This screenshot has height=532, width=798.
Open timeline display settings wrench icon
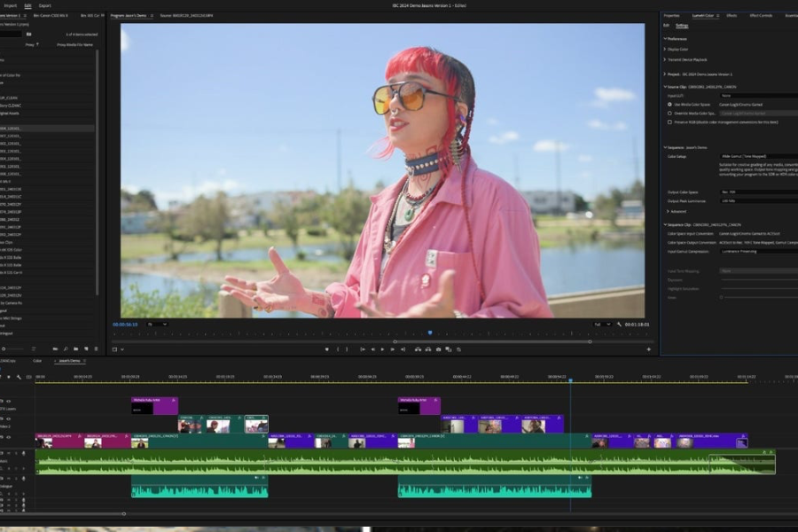pos(19,377)
